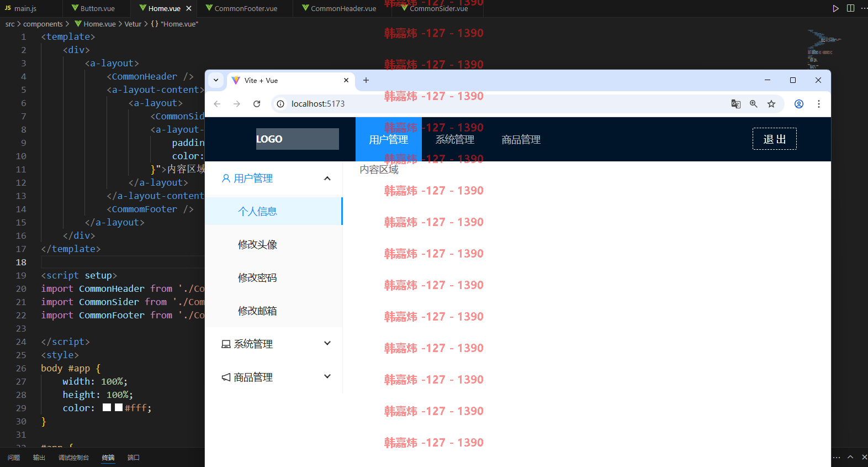
Task: Select 个人信息 in the sidebar
Action: (274, 211)
